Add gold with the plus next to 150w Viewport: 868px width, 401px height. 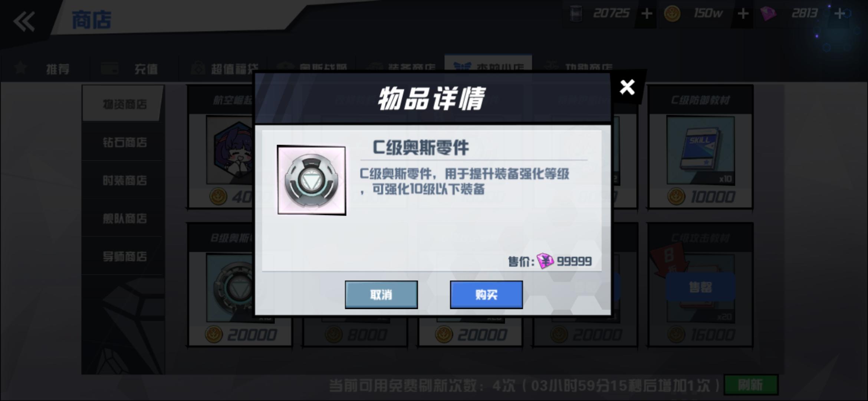(x=743, y=14)
